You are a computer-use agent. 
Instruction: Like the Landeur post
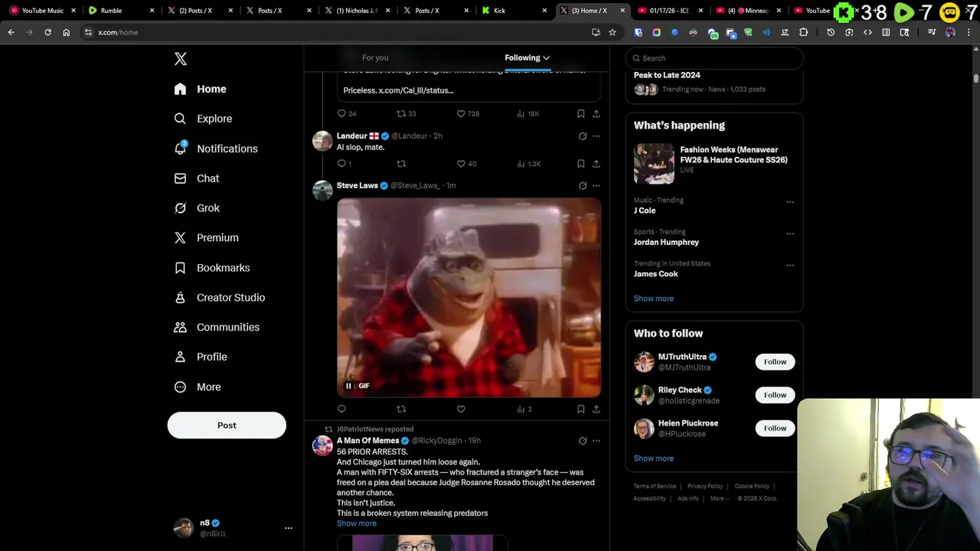coord(461,164)
